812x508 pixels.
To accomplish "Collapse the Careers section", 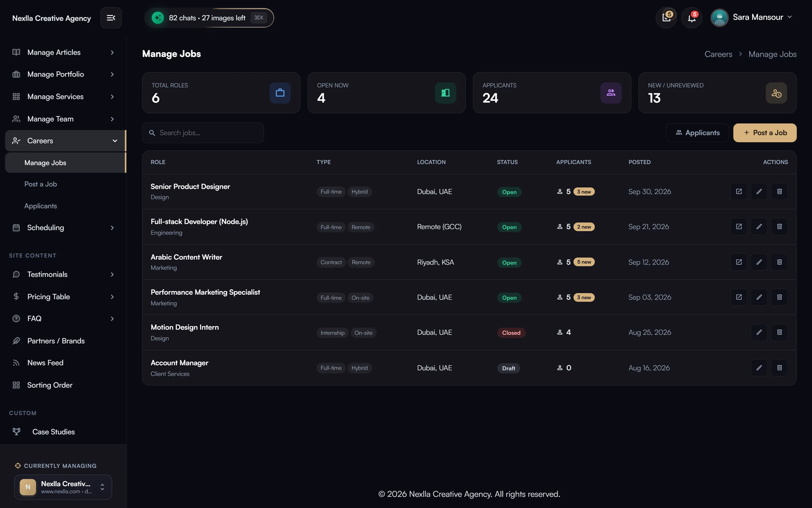I will coord(65,141).
